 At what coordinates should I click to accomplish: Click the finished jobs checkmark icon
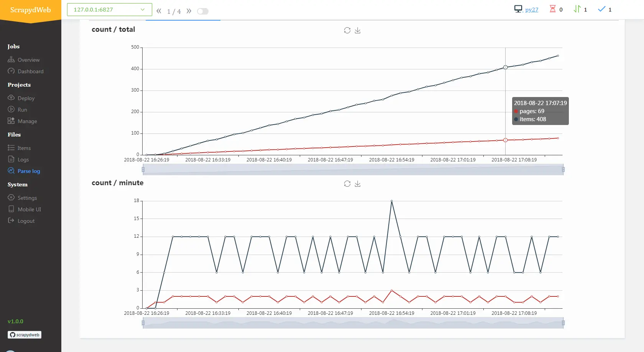[602, 9]
